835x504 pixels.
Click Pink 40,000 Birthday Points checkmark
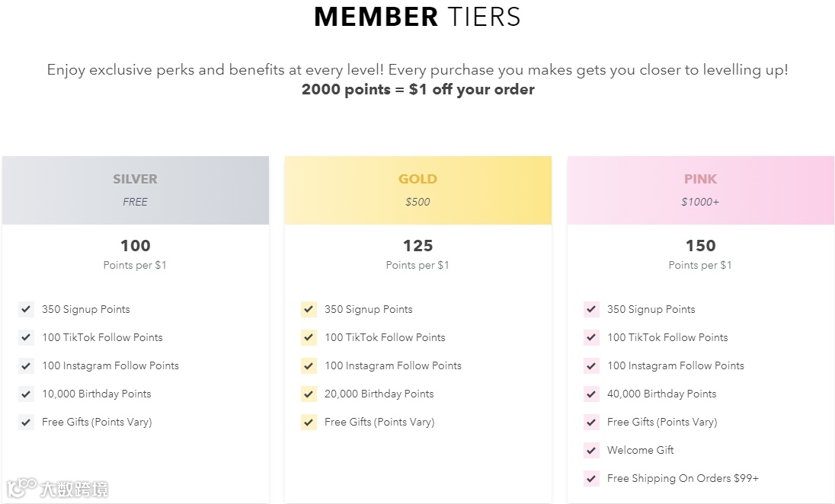click(x=591, y=394)
